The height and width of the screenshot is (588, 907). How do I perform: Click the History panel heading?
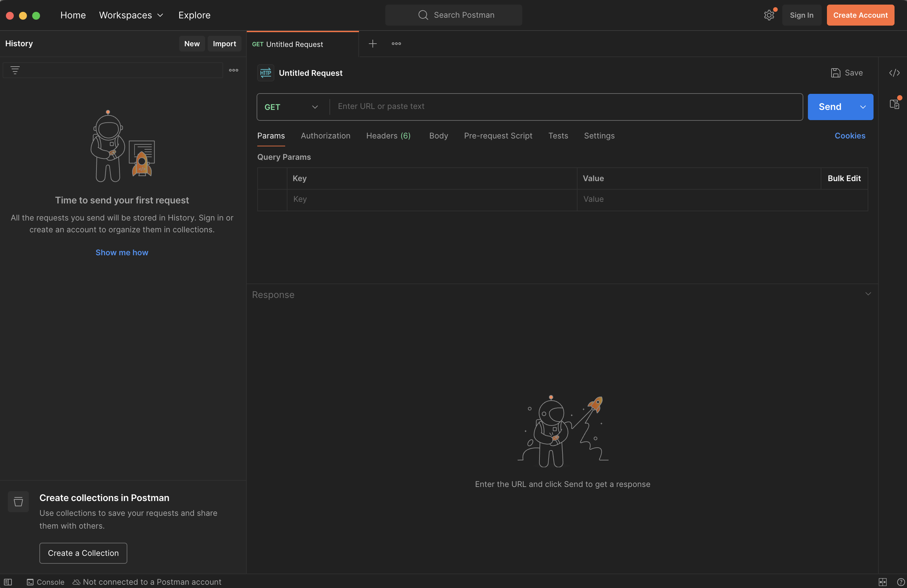19,43
